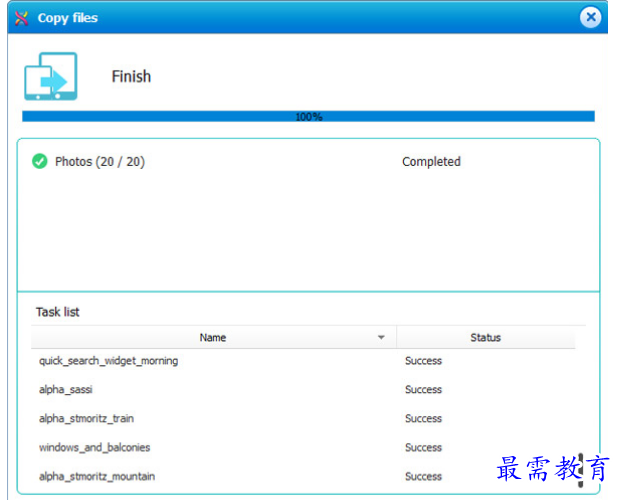
Task: Click Success status for windows_and_balconies
Action: click(x=423, y=448)
